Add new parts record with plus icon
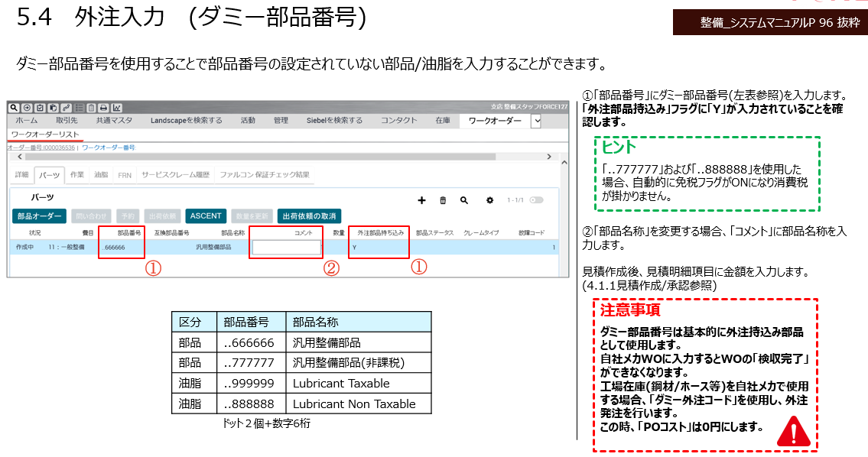This screenshot has height=457, width=868. coord(421,200)
